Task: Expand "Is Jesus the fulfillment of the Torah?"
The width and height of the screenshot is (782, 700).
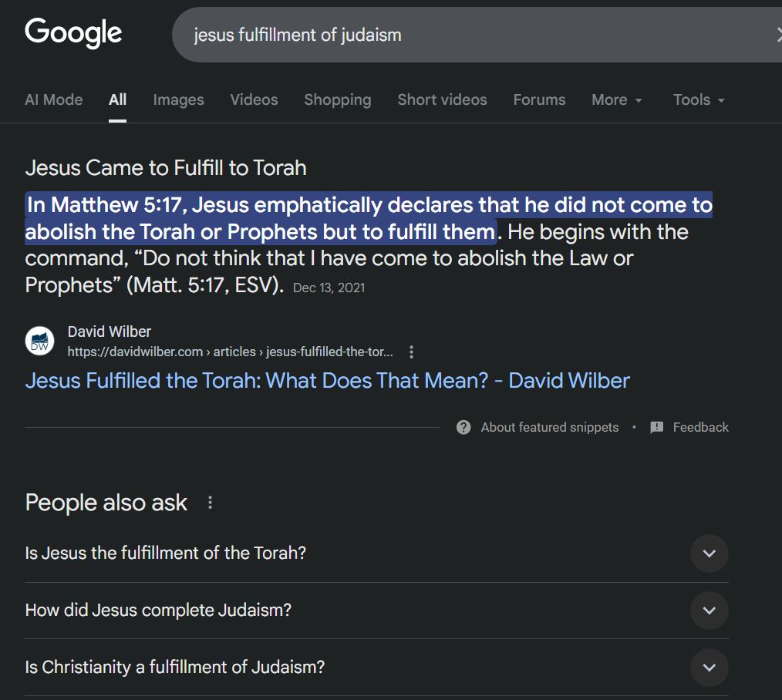Action: 709,554
